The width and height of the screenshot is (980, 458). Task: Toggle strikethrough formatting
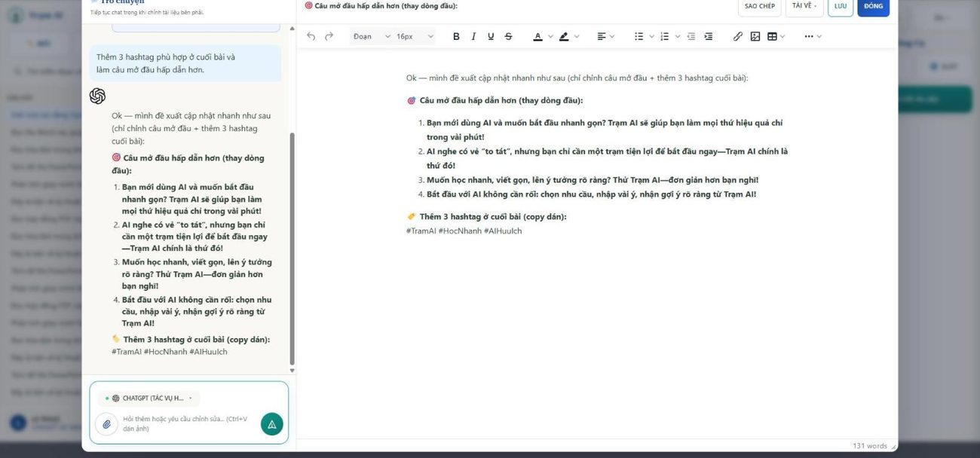[508, 36]
